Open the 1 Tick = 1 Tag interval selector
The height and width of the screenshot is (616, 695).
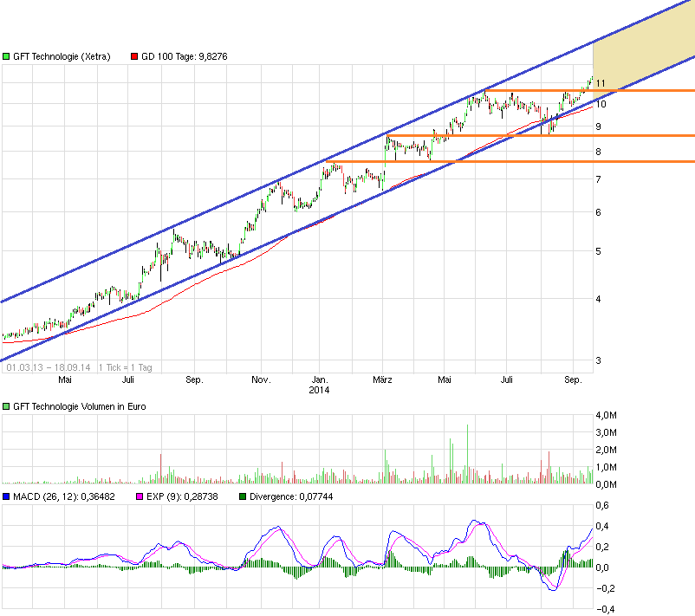127,367
